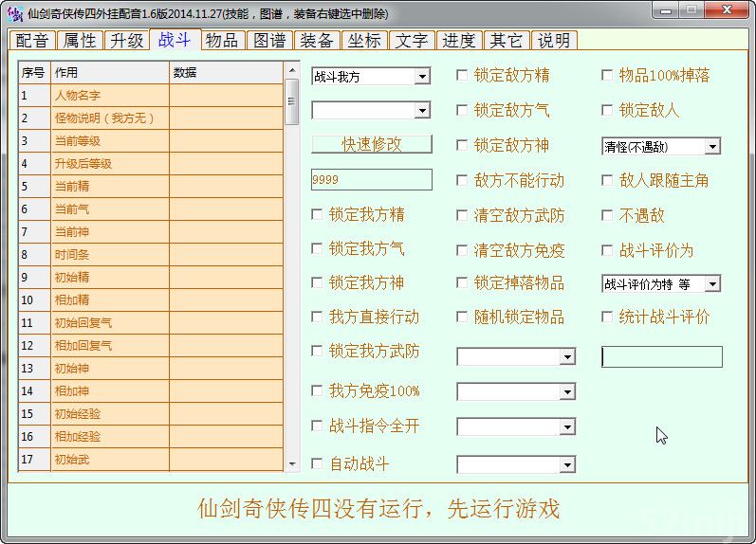Toggle 敌方不能行动 checkbox
This screenshot has height=544, width=756.
pos(463,180)
